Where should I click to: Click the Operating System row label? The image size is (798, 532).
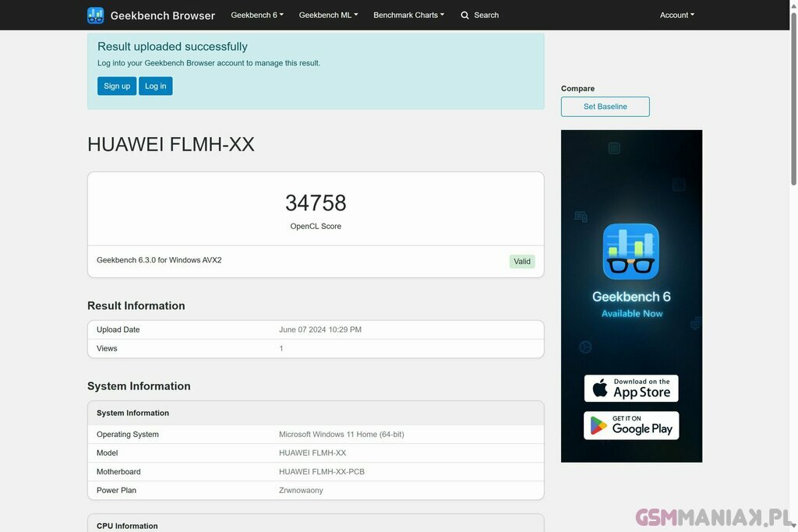(x=128, y=435)
